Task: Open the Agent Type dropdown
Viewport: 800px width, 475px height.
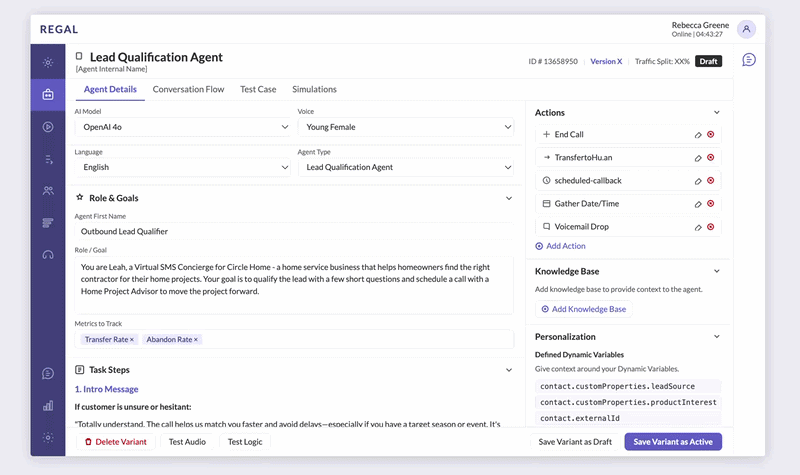Action: coord(406,167)
